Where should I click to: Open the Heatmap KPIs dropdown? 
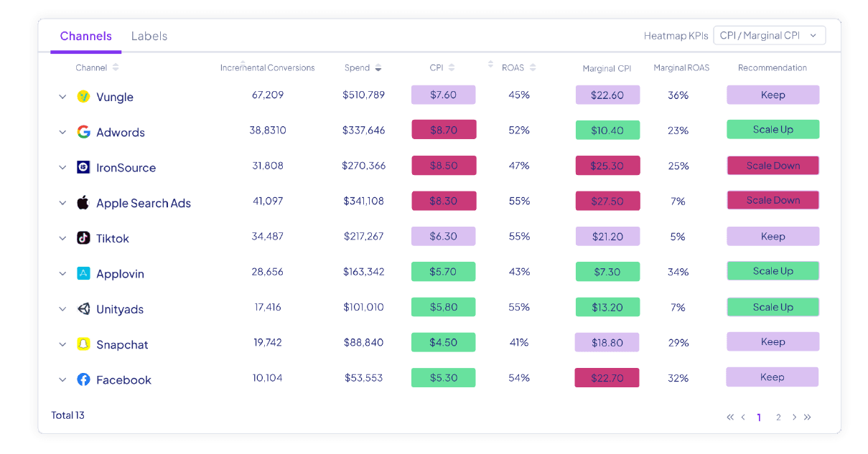pyautogui.click(x=769, y=35)
